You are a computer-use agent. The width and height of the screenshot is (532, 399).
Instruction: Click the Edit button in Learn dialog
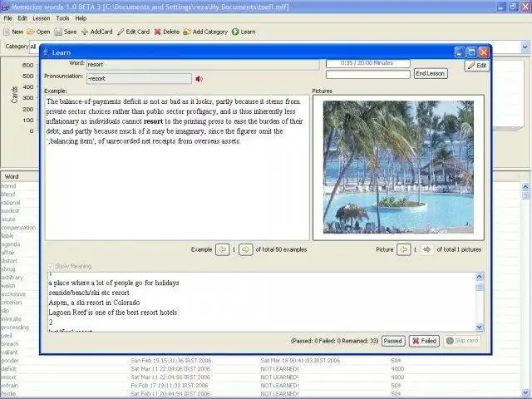(476, 66)
